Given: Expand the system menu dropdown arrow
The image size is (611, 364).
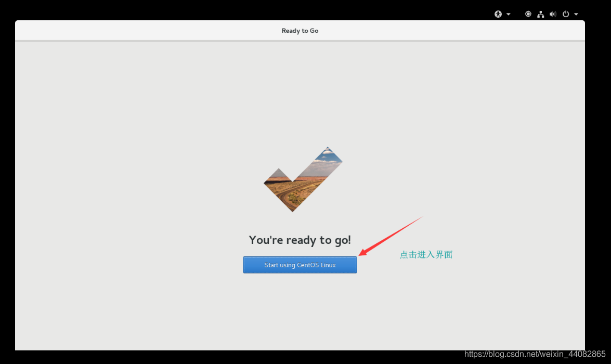Looking at the screenshot, I should tap(576, 15).
